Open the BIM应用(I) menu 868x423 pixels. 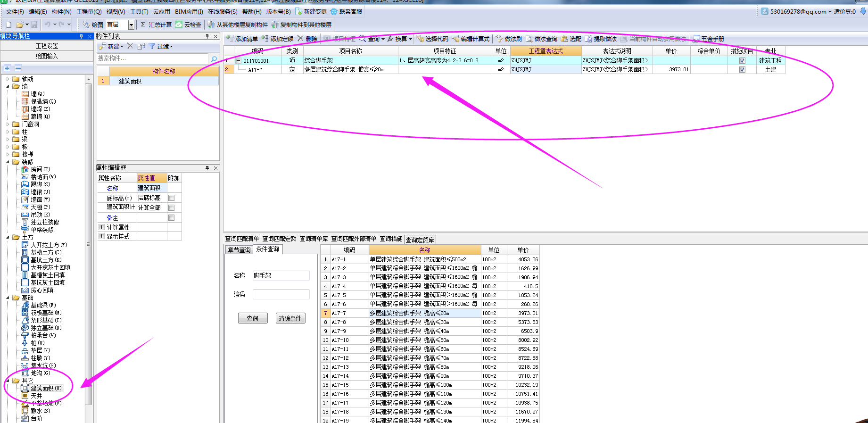189,11
